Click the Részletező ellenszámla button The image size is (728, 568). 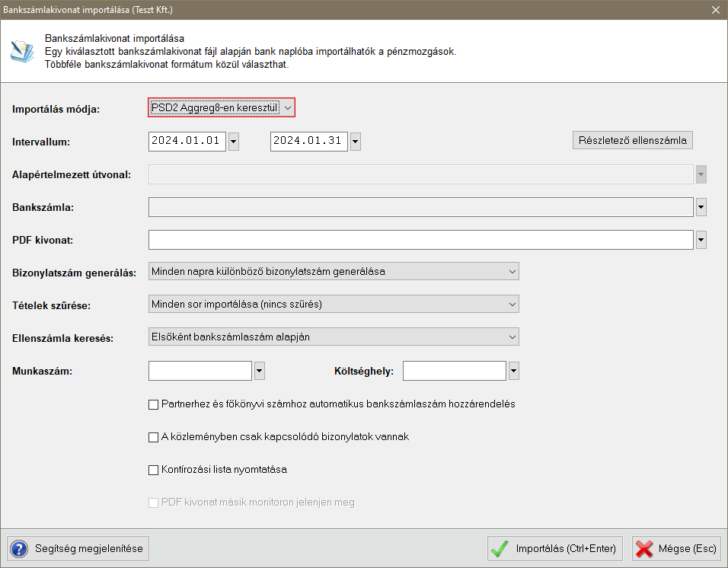point(632,140)
